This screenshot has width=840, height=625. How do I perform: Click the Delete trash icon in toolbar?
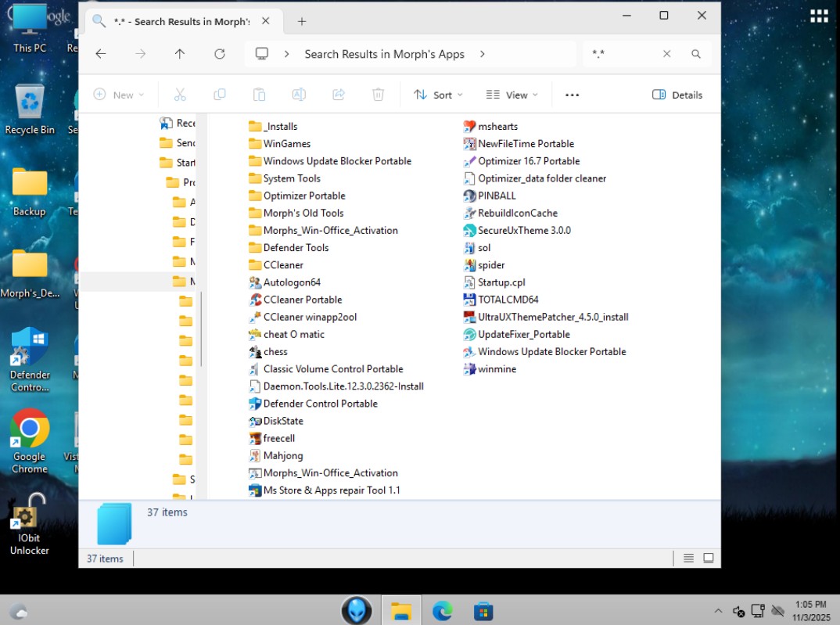pos(378,95)
